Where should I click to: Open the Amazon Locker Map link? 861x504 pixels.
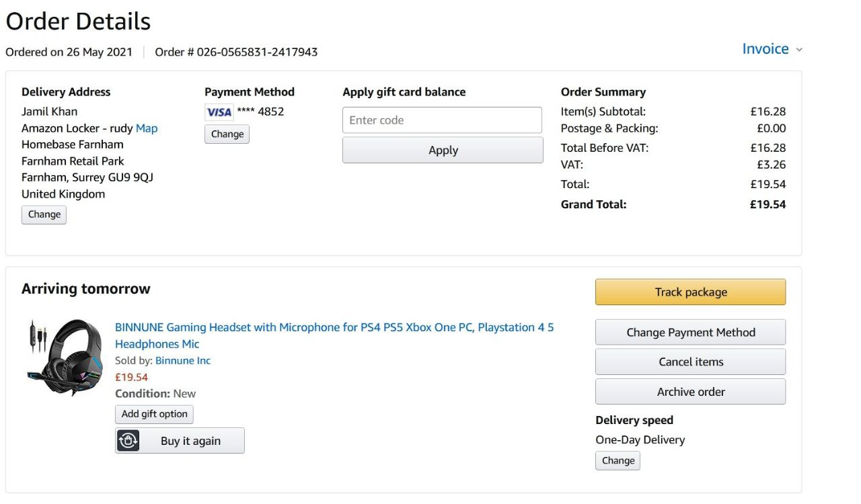click(147, 128)
